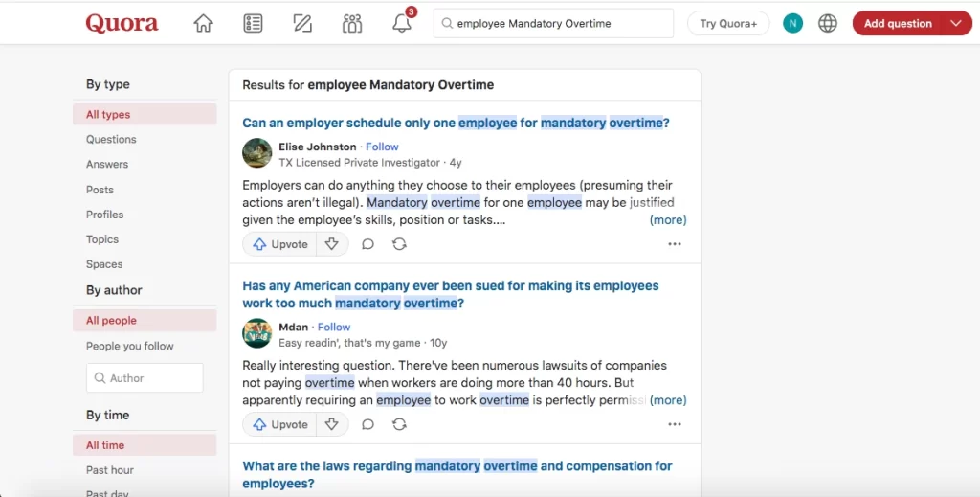Filter results by Answers

(x=107, y=165)
